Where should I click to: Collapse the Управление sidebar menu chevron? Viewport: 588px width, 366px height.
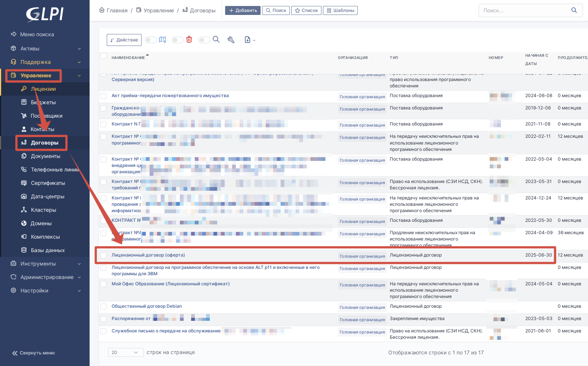tap(79, 76)
